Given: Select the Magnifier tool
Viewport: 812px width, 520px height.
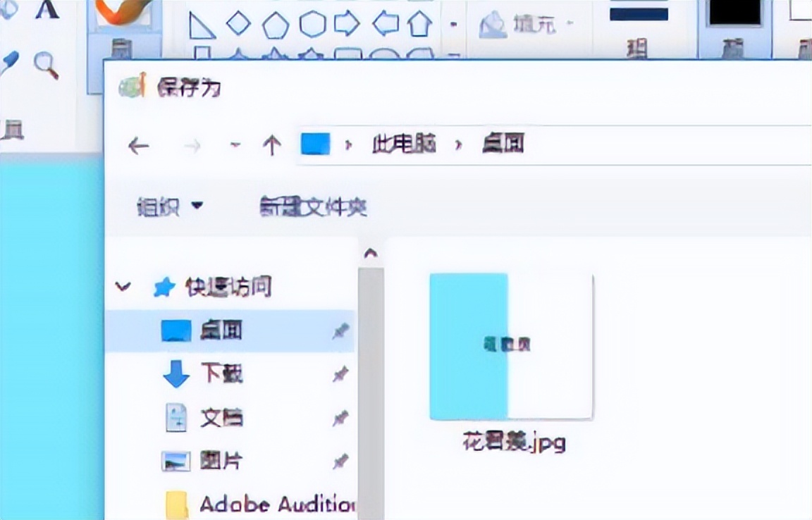Looking at the screenshot, I should click(47, 63).
